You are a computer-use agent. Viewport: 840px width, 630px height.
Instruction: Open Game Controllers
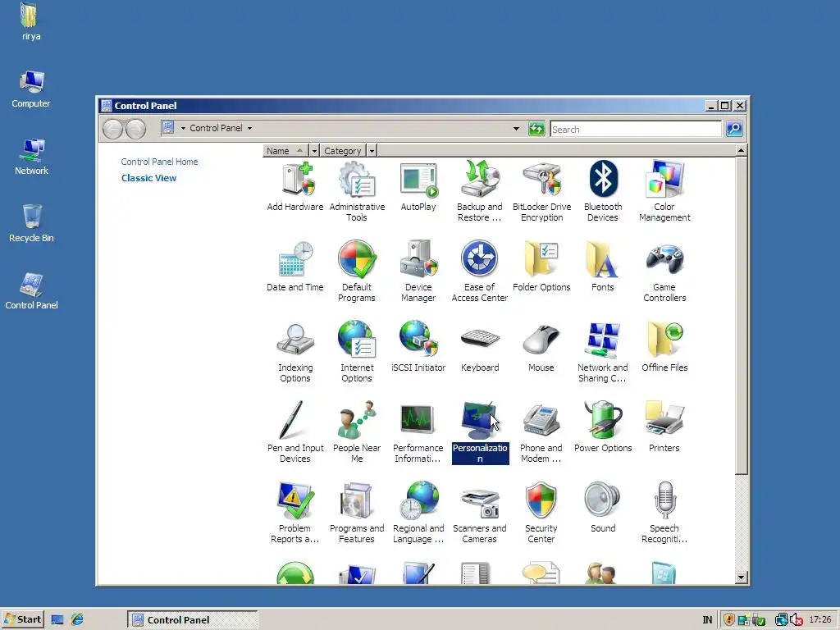tap(664, 272)
